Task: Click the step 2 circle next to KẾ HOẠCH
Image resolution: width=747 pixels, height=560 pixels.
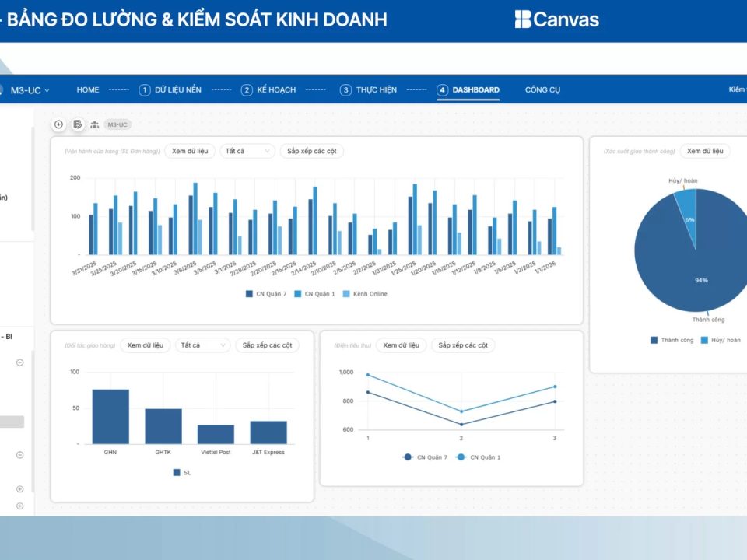Action: point(247,90)
